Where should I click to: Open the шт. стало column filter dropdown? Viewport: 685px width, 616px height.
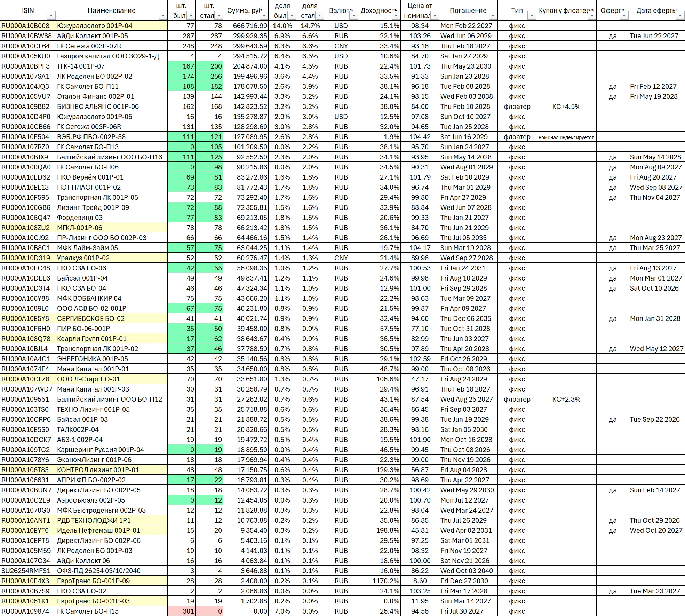click(218, 16)
